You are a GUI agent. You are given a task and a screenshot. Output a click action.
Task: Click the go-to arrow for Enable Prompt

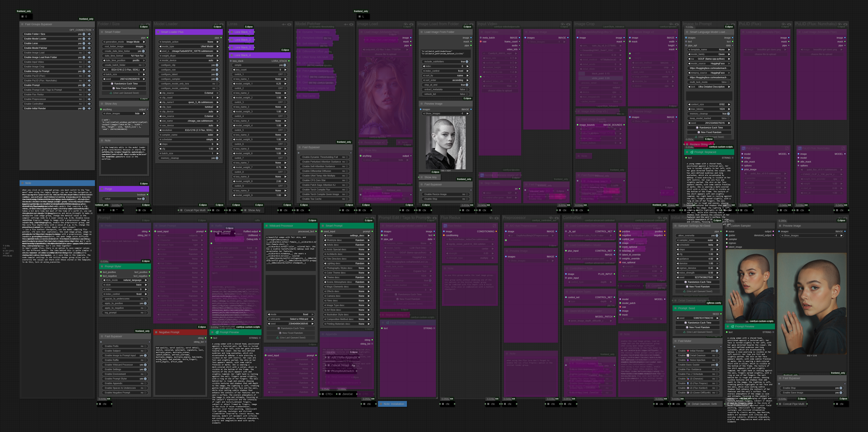coord(89,85)
